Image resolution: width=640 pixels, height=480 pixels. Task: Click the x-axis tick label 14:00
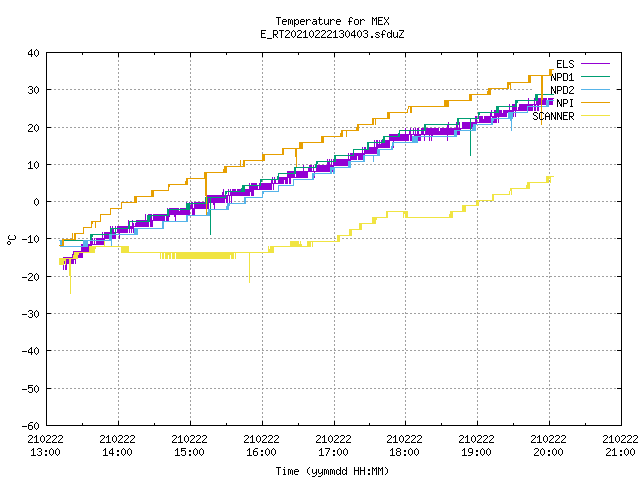point(117,452)
